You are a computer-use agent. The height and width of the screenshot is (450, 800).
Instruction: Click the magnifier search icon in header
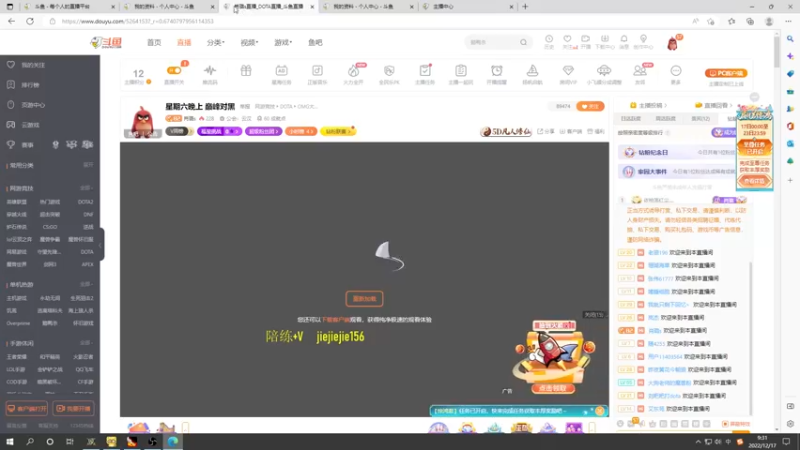pyautogui.click(x=523, y=42)
